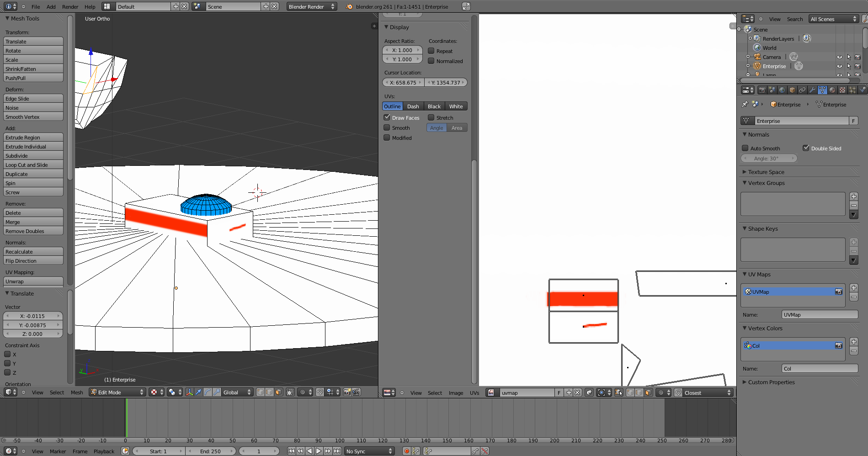Viewport: 868px width, 456px height.
Task: Expand the Custom Properties panel
Action: 771,382
